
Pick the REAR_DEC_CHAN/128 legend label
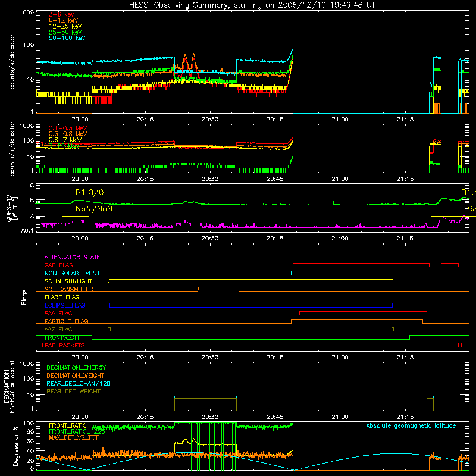(79, 383)
